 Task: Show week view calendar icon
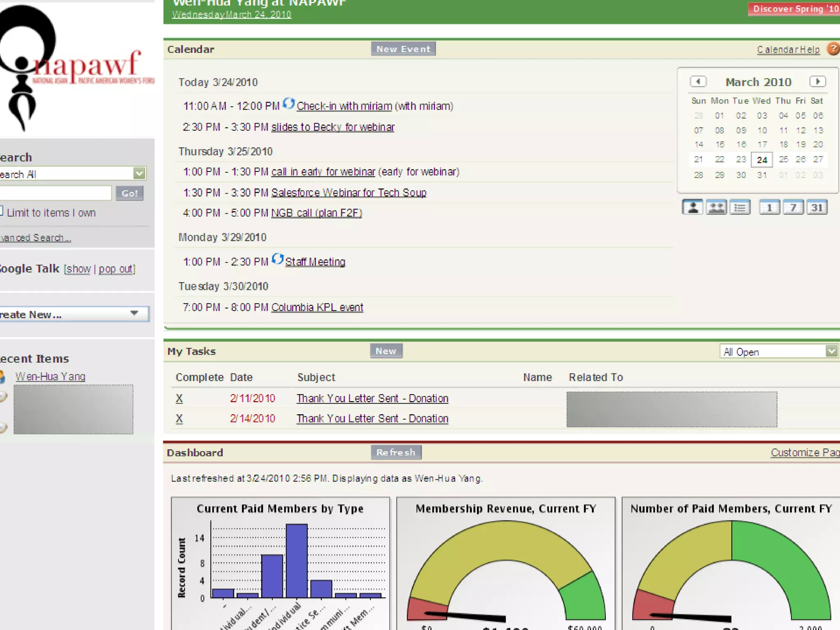coord(793,208)
